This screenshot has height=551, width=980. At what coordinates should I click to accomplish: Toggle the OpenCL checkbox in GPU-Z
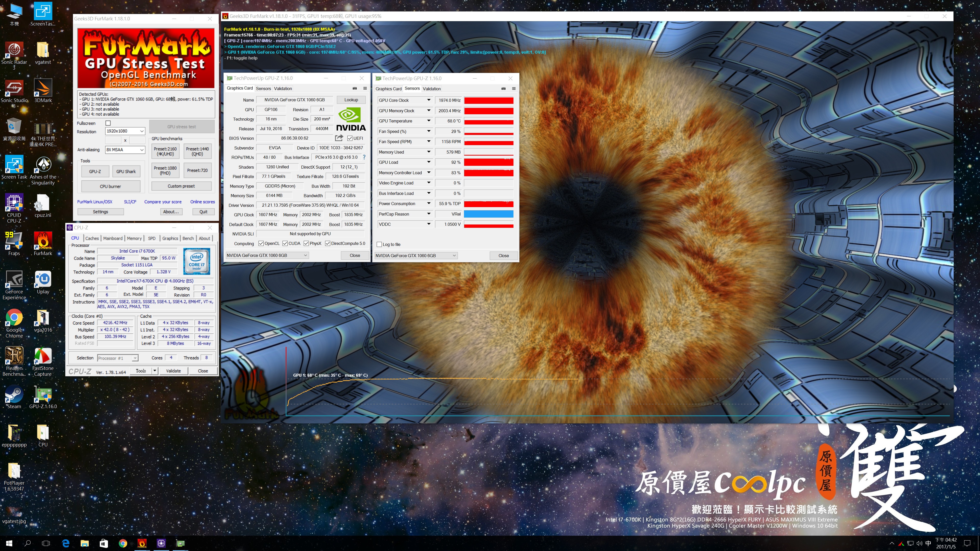[261, 243]
